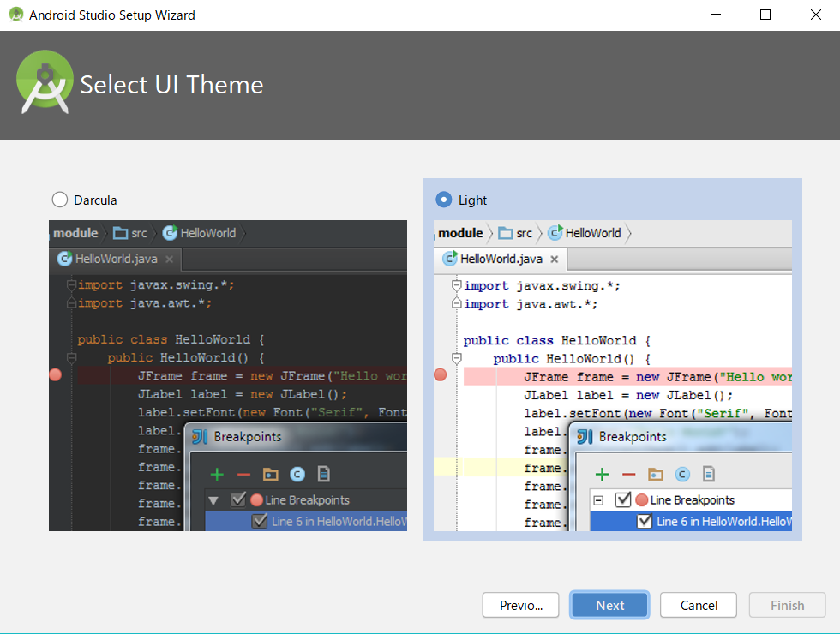Collapse Line Breakpoints node in Light preview
The width and height of the screenshot is (840, 634).
599,500
